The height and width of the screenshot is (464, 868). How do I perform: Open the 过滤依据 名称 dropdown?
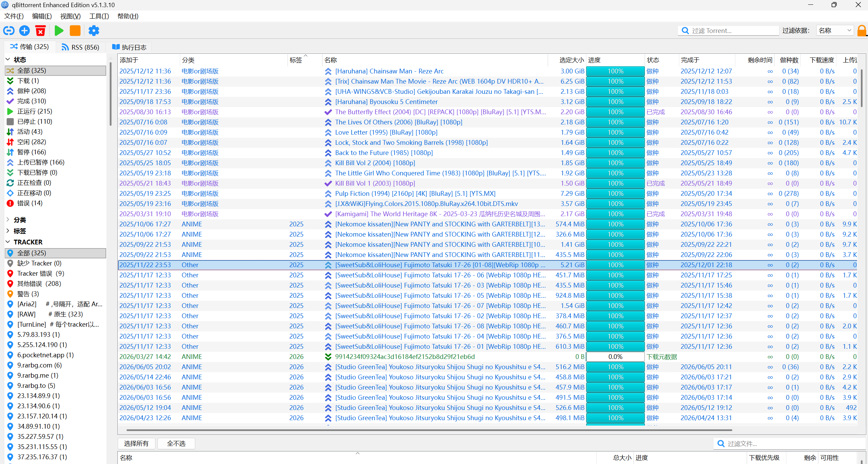(x=835, y=31)
